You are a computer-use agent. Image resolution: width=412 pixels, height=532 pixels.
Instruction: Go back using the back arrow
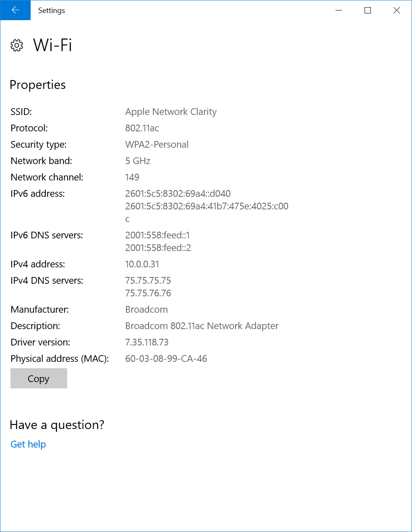tap(15, 10)
